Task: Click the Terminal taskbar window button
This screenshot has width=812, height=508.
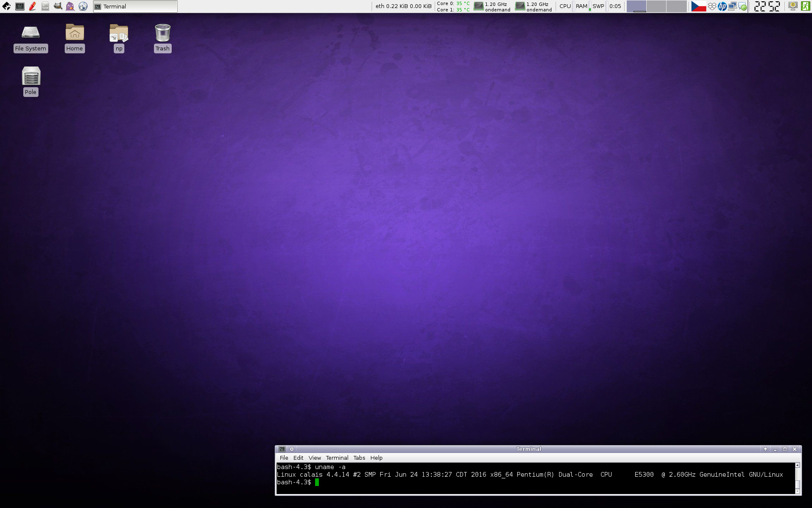Action: [x=135, y=6]
